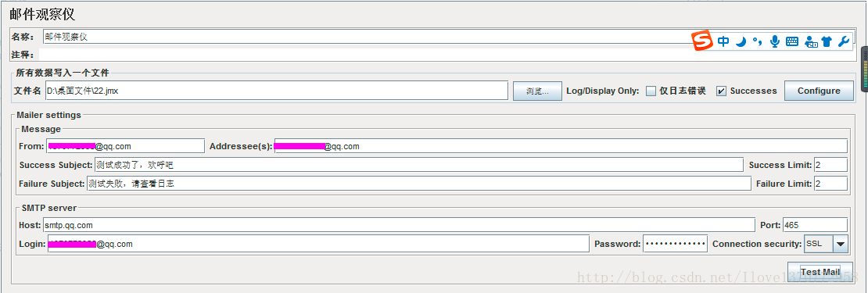Viewport: 868px width, 293px height.
Task: Click the 邮件观察仪 panel title
Action: [x=42, y=14]
